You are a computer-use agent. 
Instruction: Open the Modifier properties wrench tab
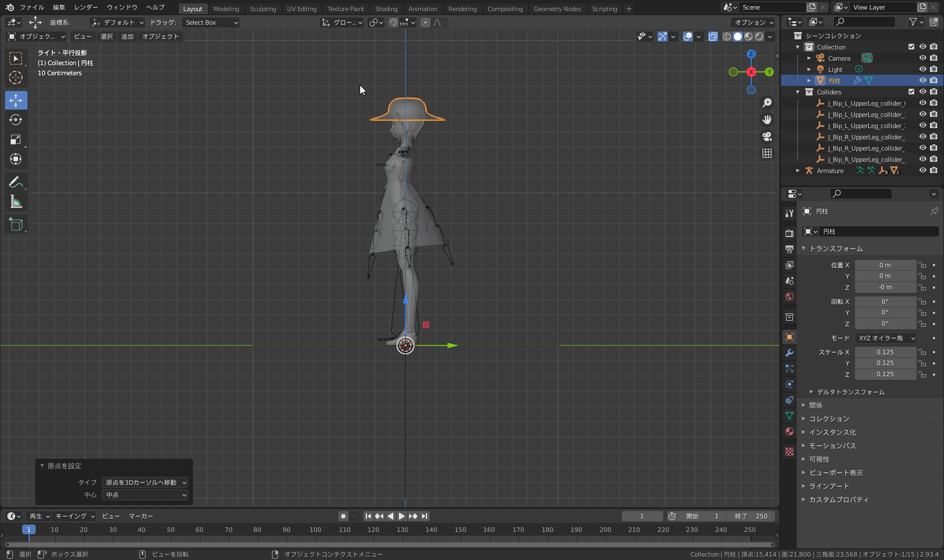point(789,353)
